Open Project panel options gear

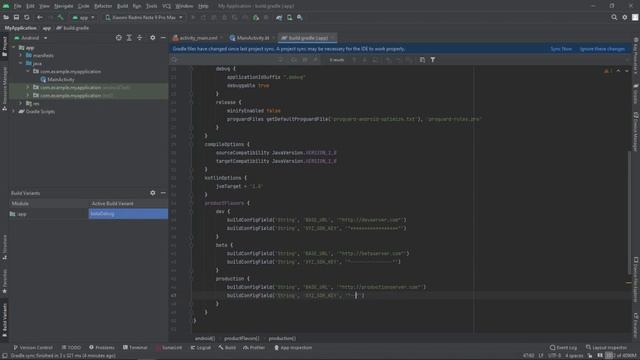coord(153,38)
